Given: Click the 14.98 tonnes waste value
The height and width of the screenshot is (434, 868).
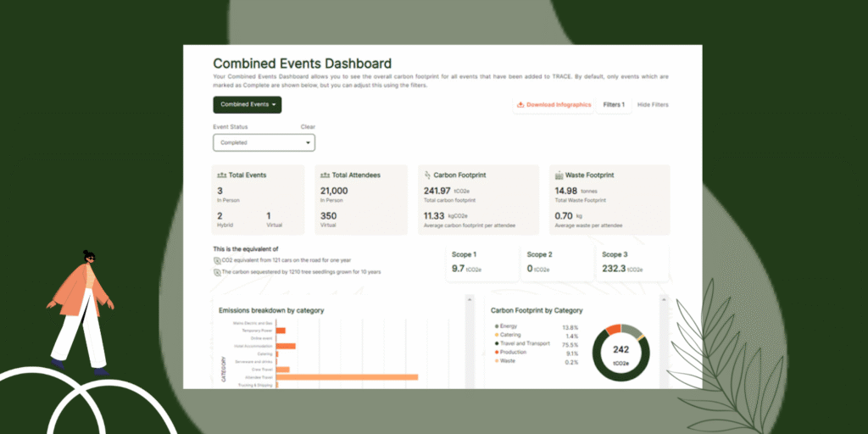Looking at the screenshot, I should coord(566,191).
